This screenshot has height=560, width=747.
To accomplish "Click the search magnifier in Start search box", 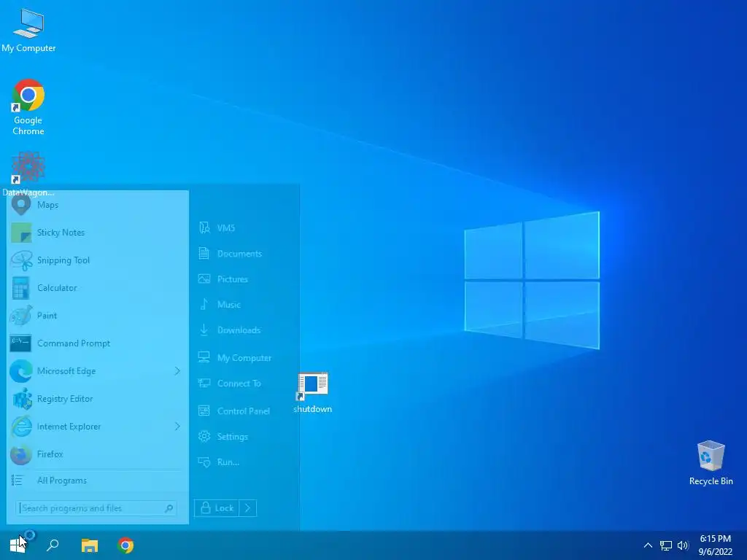I will [x=169, y=508].
